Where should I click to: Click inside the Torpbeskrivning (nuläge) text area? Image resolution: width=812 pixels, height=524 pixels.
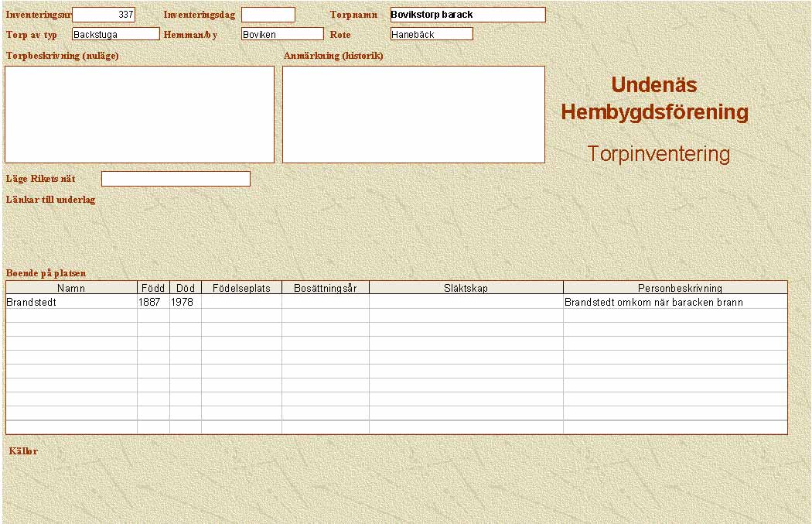pyautogui.click(x=139, y=114)
